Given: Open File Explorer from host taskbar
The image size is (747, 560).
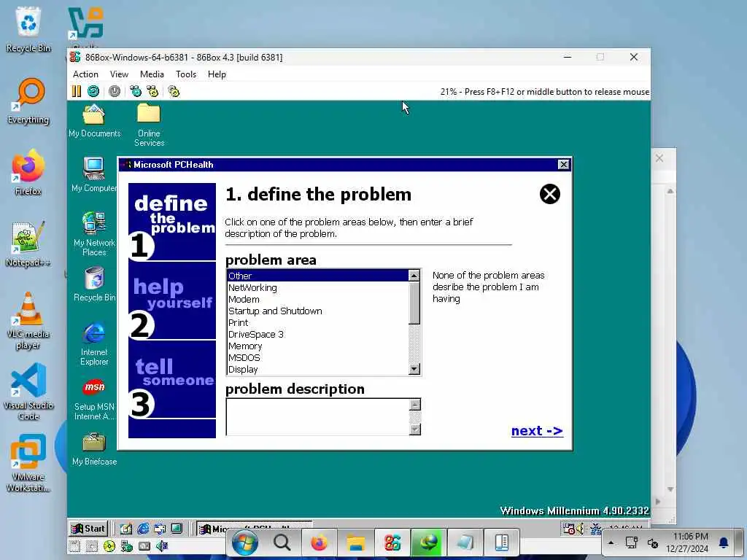Looking at the screenshot, I should tap(355, 542).
